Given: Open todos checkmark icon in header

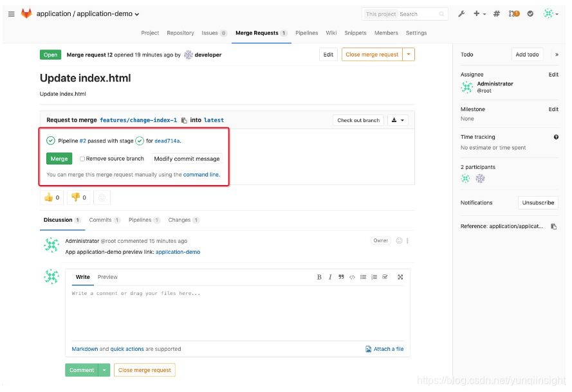Looking at the screenshot, I should click(530, 14).
